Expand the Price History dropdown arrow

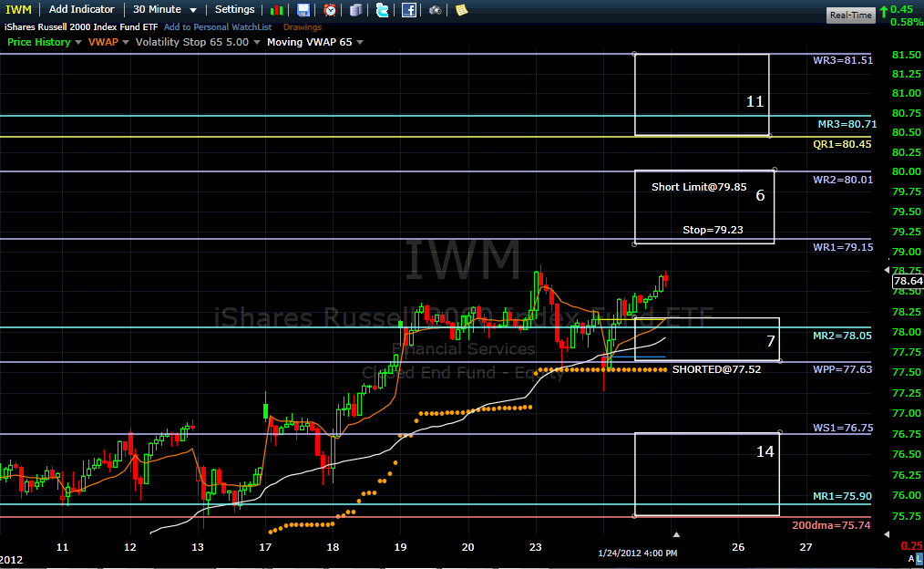(77, 43)
